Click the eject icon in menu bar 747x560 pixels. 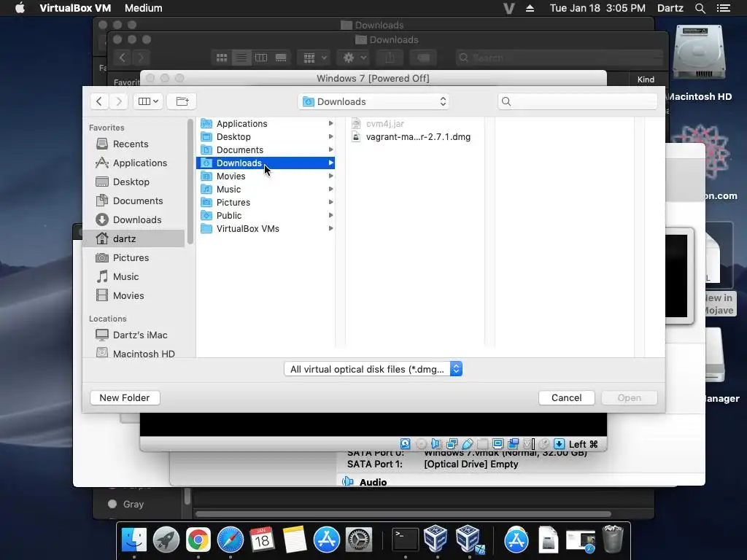point(530,8)
